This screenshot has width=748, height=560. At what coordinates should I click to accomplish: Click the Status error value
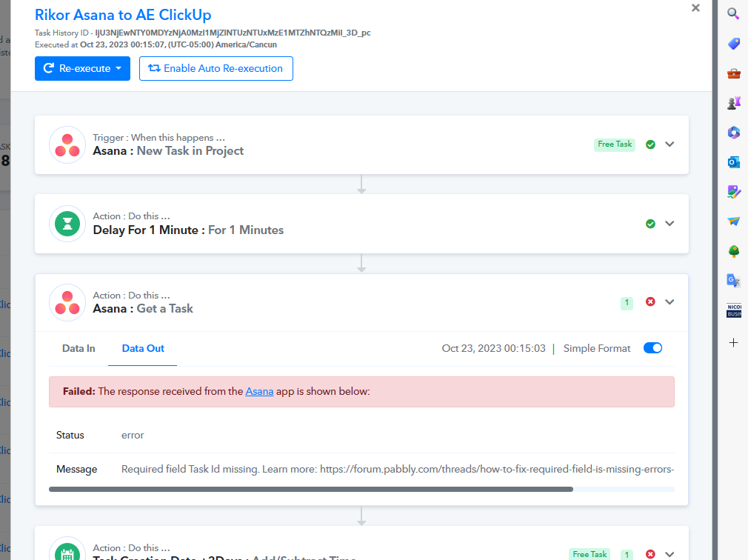pos(133,435)
